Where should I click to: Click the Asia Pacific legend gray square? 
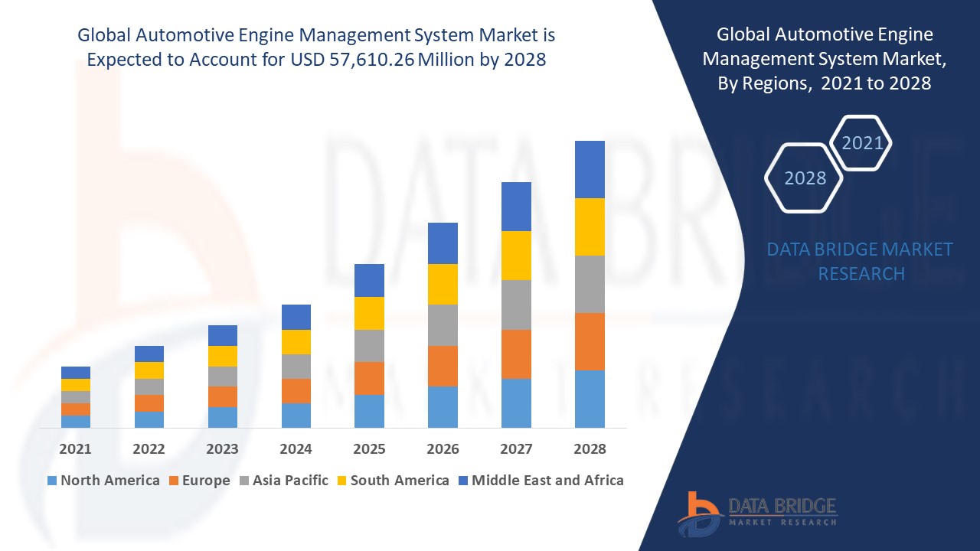[x=246, y=481]
